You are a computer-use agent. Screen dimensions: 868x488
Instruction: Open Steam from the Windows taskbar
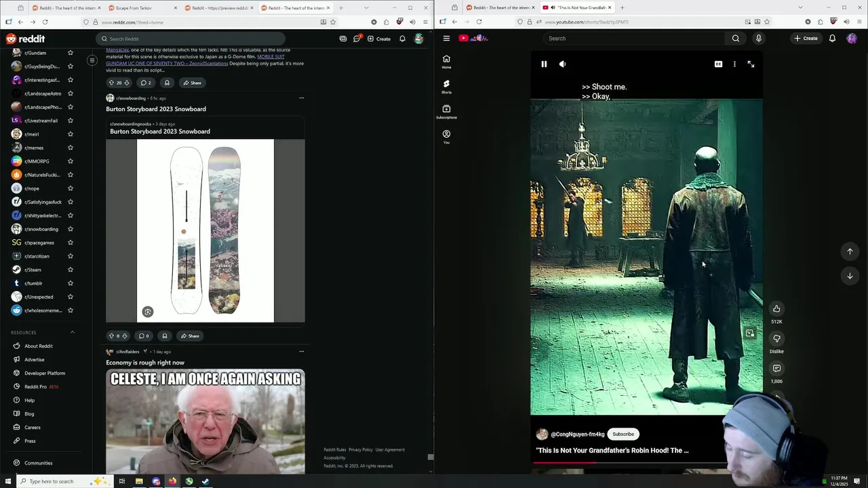[x=205, y=481]
